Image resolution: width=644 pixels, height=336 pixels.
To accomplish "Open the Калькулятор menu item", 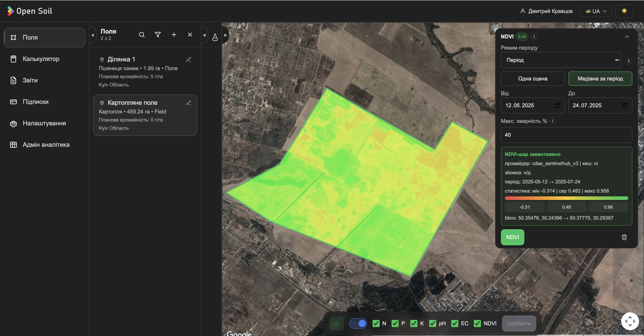I will 44,59.
